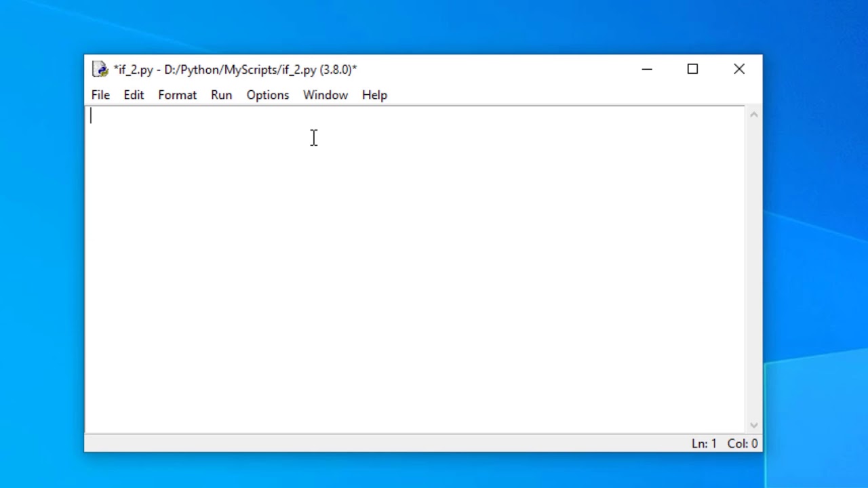This screenshot has width=868, height=488.
Task: Open the Run menu
Action: pos(221,95)
